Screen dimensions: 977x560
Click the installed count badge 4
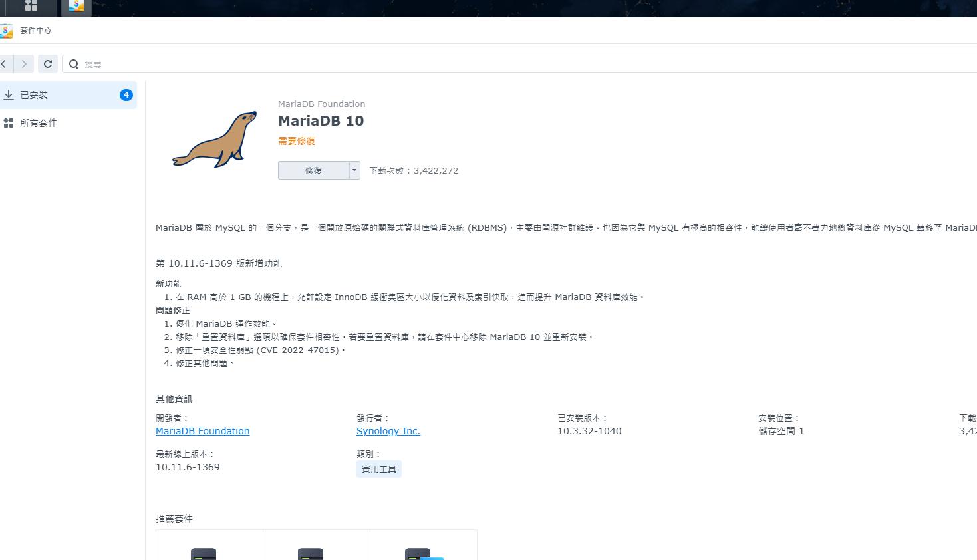click(x=126, y=95)
